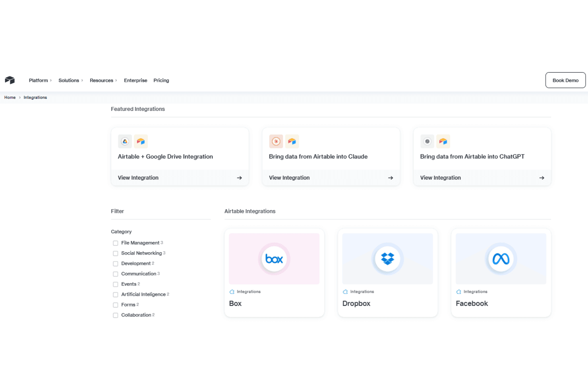The height and width of the screenshot is (392, 588).
Task: Click the Integrations breadcrumb link
Action: click(x=35, y=98)
